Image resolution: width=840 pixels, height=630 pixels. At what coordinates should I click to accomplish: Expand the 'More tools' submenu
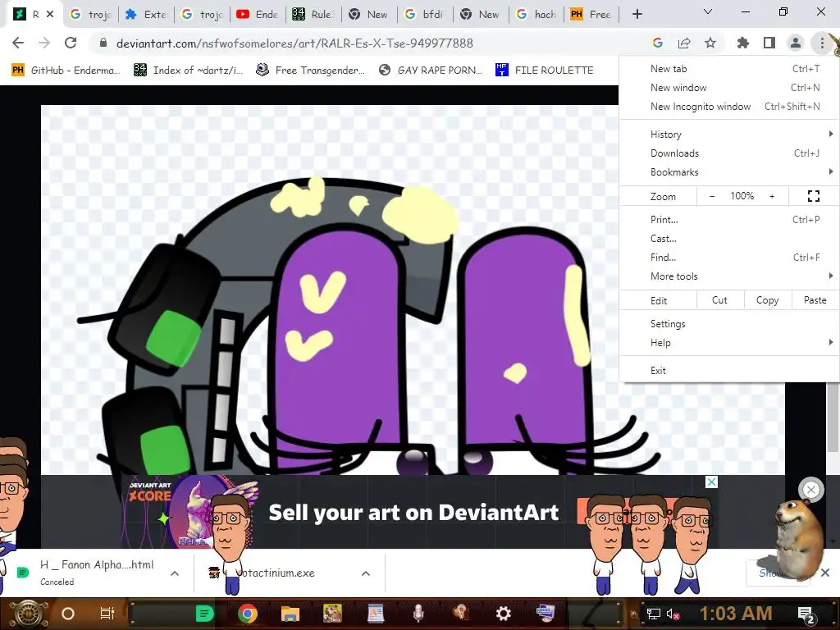pos(729,276)
